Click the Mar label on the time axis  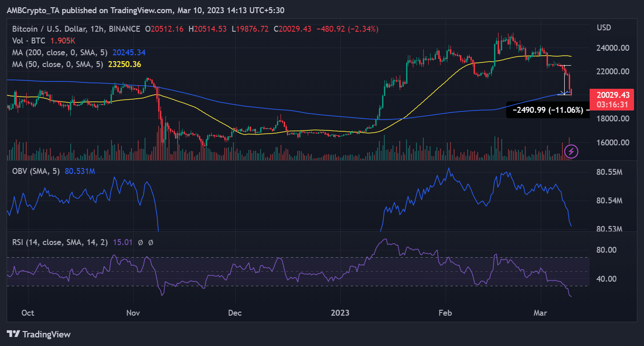pyautogui.click(x=540, y=313)
